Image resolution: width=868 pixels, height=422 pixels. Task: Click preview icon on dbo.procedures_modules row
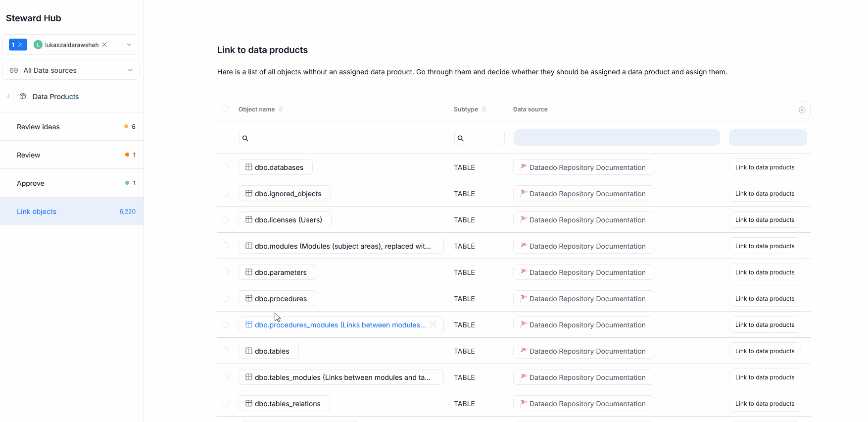[433, 325]
